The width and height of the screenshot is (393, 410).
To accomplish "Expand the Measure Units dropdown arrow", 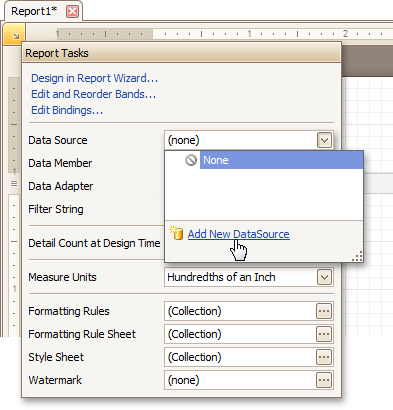I will point(324,277).
